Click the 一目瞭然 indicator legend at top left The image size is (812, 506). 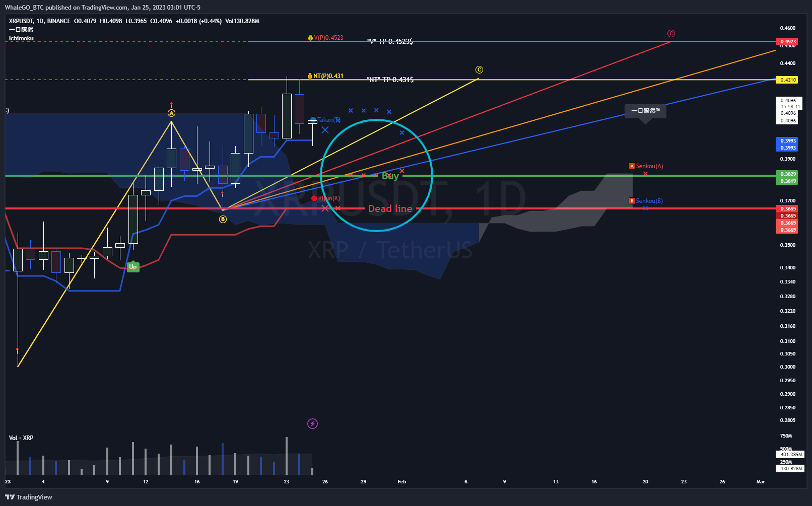coord(21,30)
